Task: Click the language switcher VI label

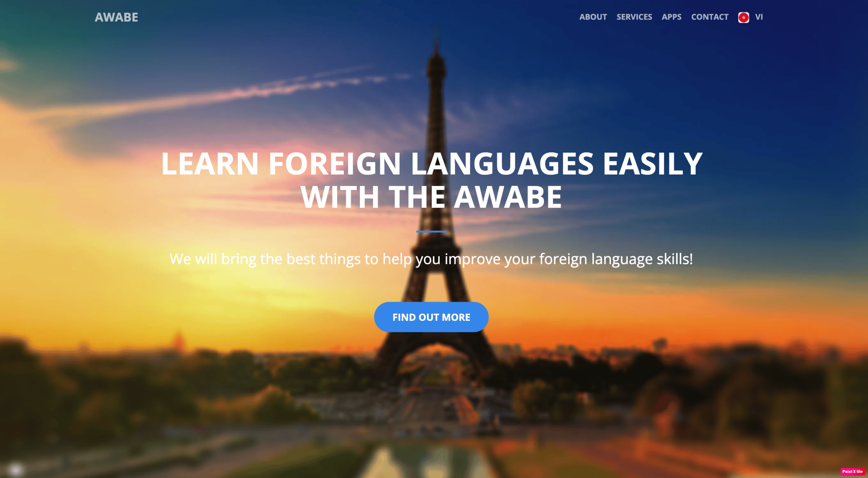Action: point(759,17)
